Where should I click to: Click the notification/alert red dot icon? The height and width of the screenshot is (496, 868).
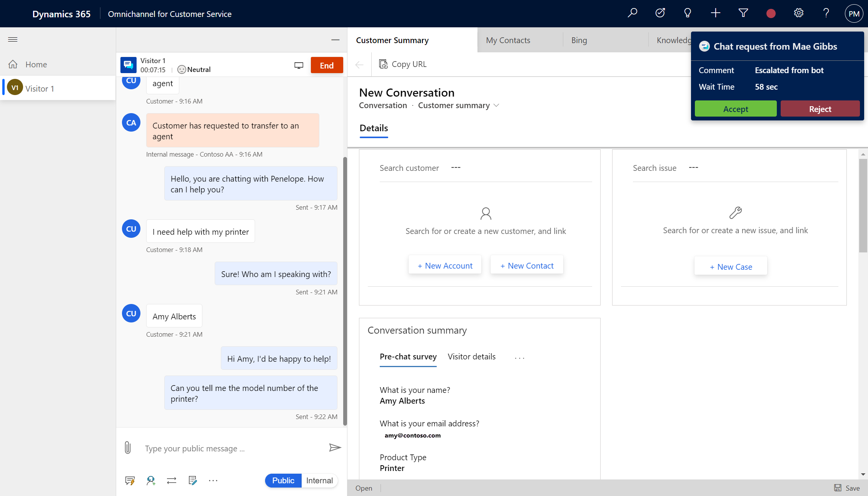pyautogui.click(x=771, y=14)
